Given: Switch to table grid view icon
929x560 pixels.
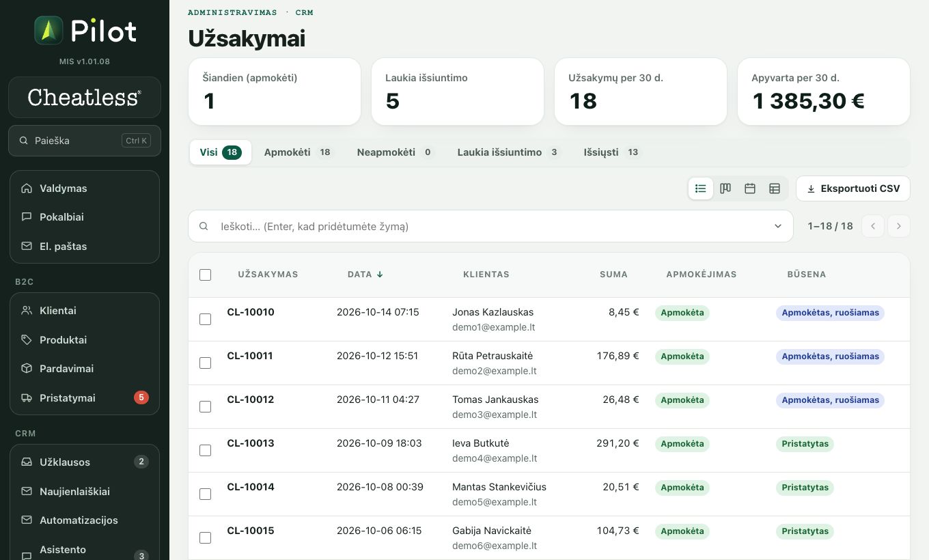Looking at the screenshot, I should click(775, 188).
